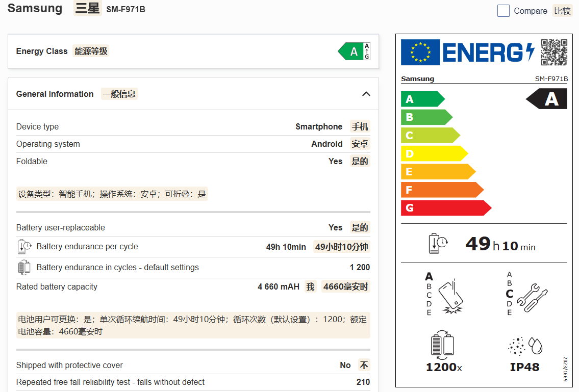Click the battery clock icon on energy label
This screenshot has height=392, width=579.
[438, 244]
